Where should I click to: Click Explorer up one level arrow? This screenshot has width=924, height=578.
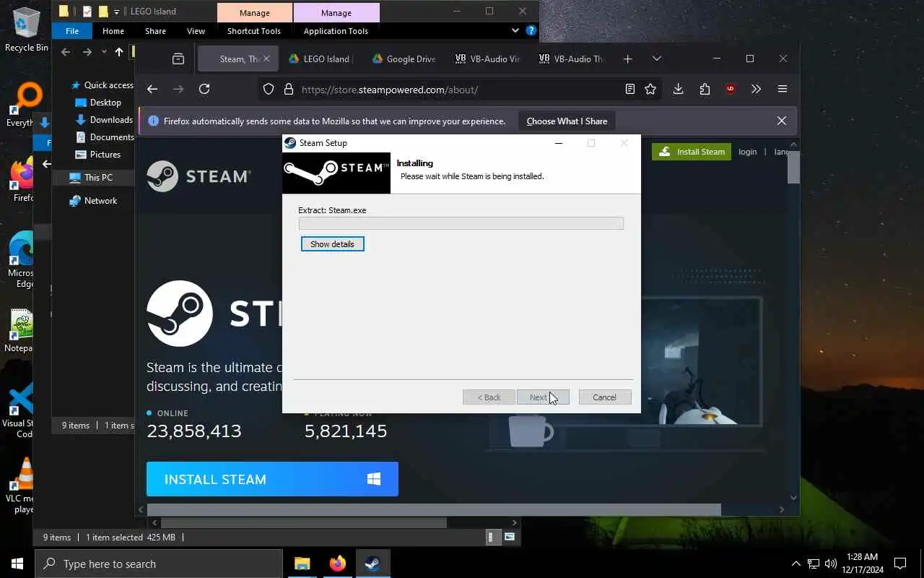[x=119, y=52]
